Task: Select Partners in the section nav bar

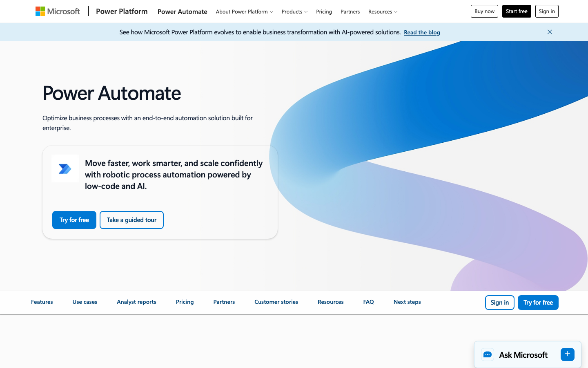Action: pos(224,302)
